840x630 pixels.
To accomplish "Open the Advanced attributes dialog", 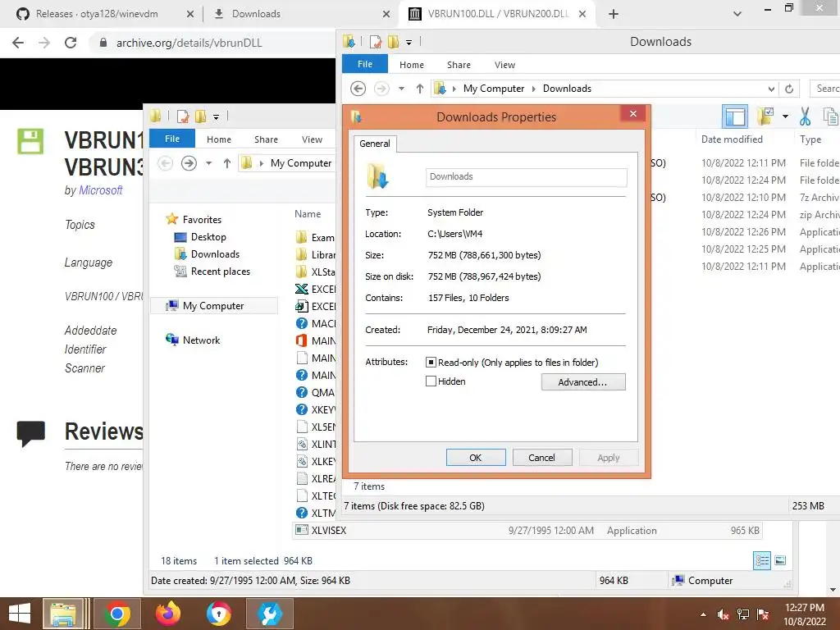I will pyautogui.click(x=583, y=382).
